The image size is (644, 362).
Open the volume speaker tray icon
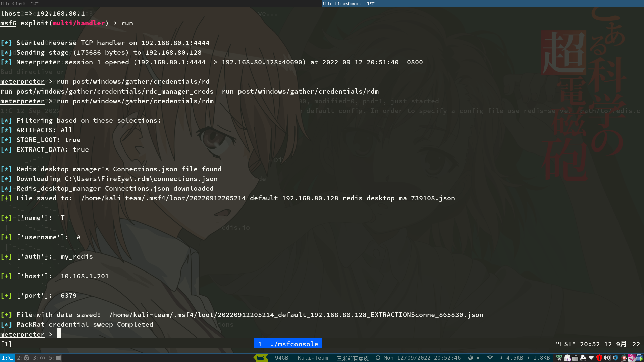point(607,358)
